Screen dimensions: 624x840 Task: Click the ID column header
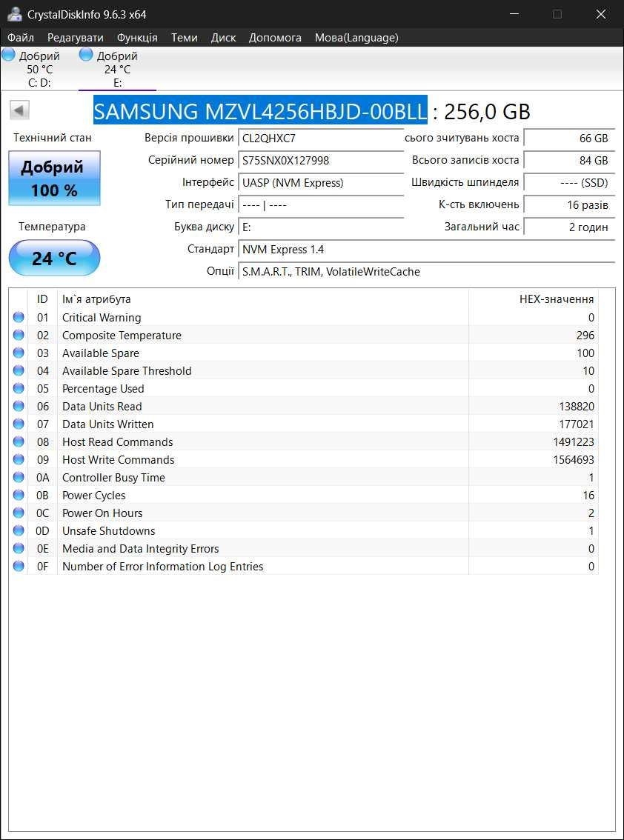[42, 299]
